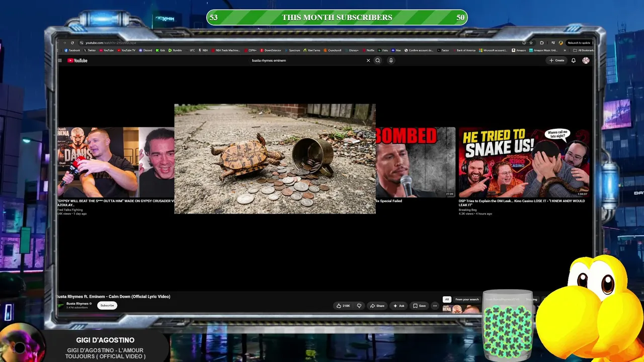
Task: Open the Busta Rhymes channel avatar
Action: click(61, 305)
